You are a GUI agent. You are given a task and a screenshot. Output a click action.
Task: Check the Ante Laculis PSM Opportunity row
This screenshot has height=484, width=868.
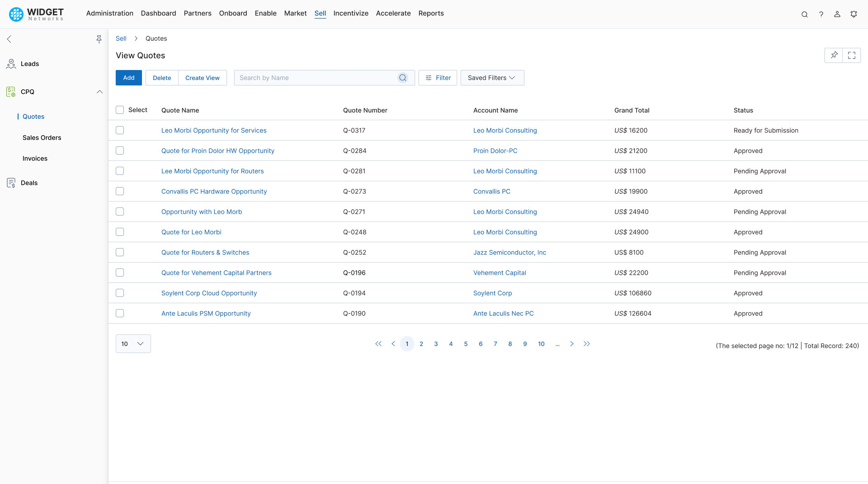point(120,313)
